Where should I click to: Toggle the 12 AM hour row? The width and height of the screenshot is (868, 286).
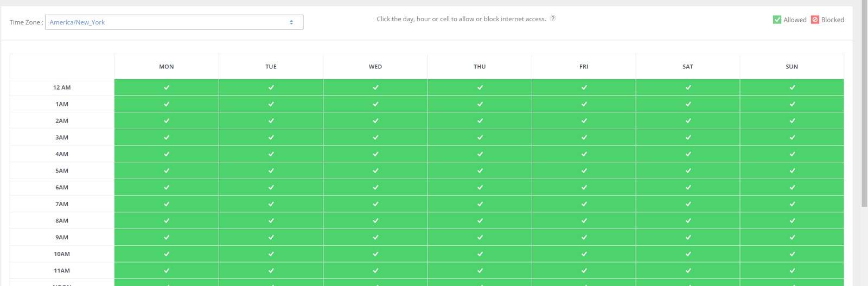pos(62,87)
